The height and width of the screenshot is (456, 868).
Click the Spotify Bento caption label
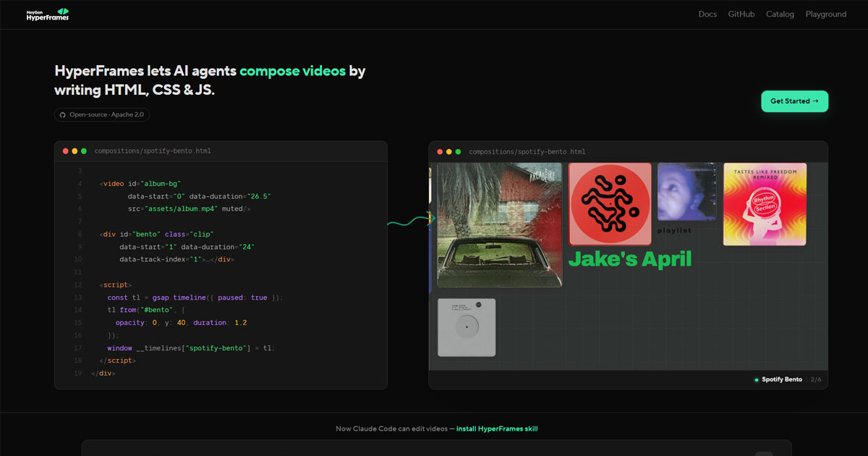pos(782,379)
